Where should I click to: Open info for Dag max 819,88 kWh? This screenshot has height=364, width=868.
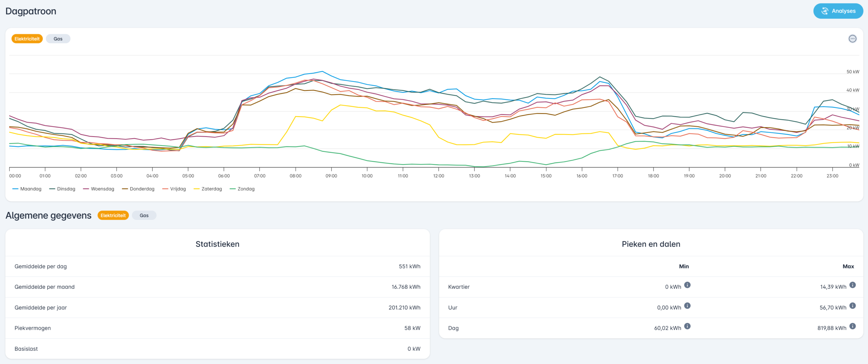pos(853,326)
